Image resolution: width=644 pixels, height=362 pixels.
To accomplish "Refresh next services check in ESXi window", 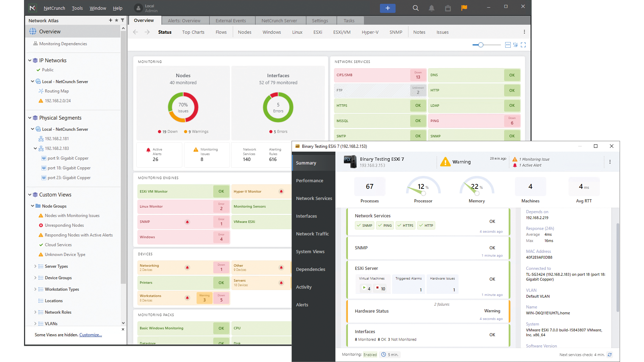I will pos(610,355).
